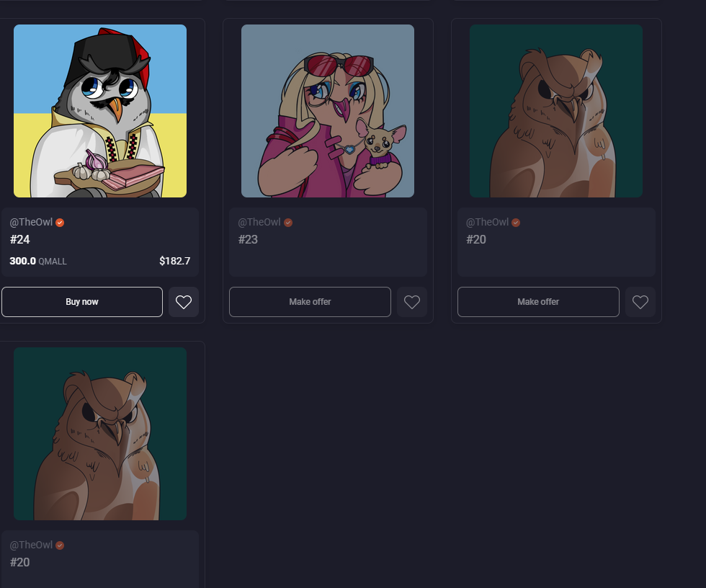Viewport: 706px width, 588px height.
Task: Open the top-row brown owl image
Action: coord(556,111)
